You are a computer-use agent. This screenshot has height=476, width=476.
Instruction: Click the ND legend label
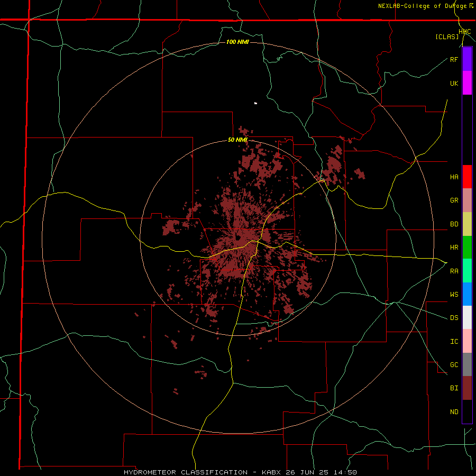pos(454,412)
